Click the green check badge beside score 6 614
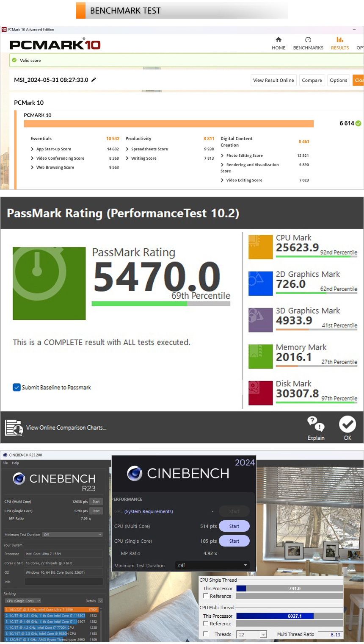Image resolution: width=364 pixels, height=644 pixels. click(x=358, y=123)
